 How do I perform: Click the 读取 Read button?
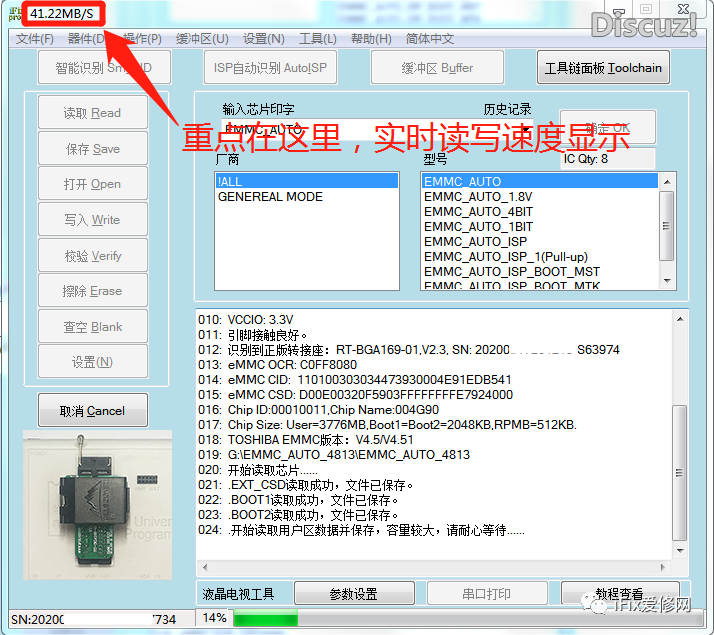click(x=92, y=113)
